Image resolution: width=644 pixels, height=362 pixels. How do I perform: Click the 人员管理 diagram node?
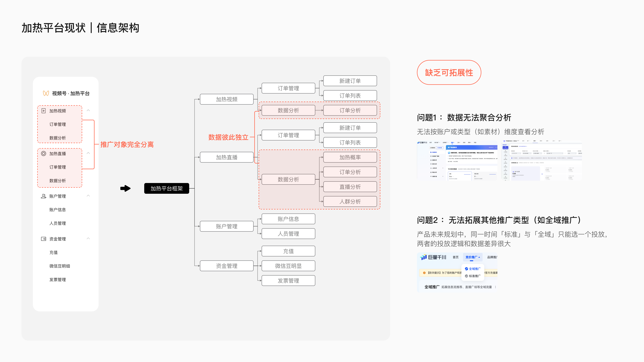tap(288, 234)
